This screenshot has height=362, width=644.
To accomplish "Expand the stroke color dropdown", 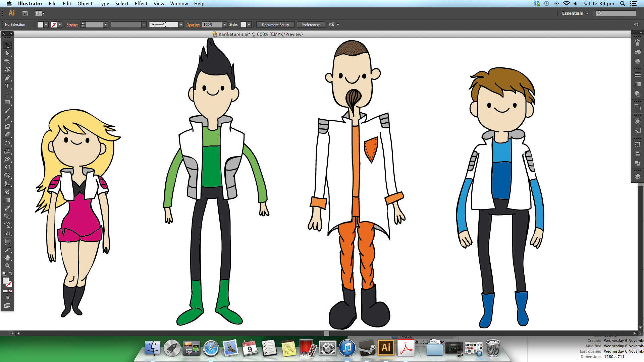I will point(60,25).
